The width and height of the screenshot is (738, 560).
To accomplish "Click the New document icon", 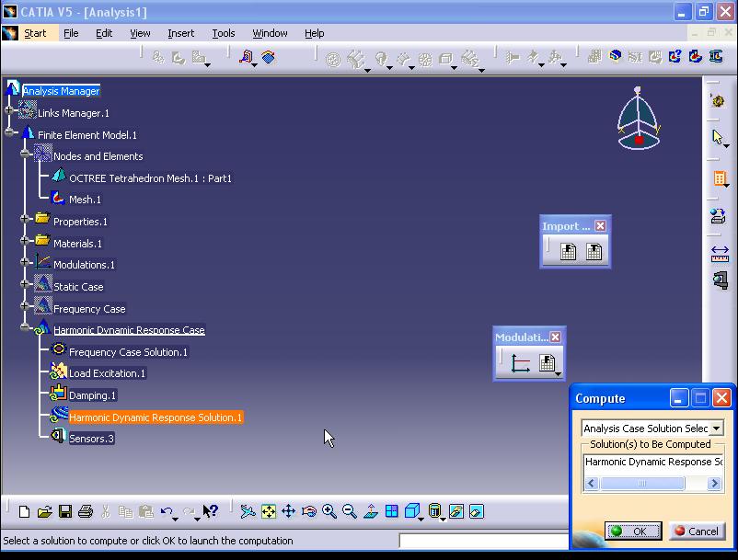I will coord(25,511).
